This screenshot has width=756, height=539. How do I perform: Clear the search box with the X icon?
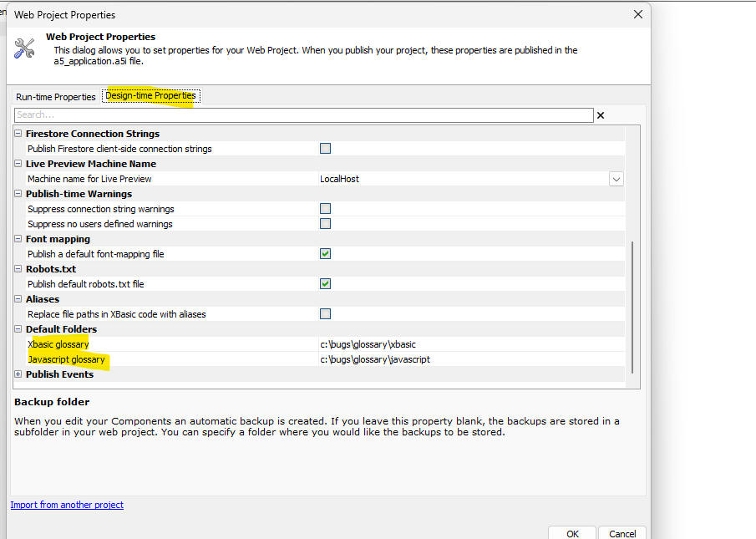click(x=600, y=115)
